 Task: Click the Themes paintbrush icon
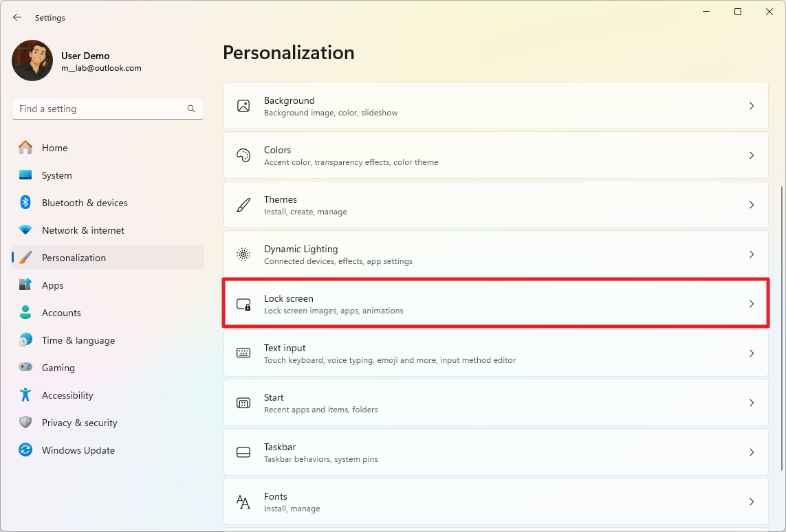pos(243,205)
